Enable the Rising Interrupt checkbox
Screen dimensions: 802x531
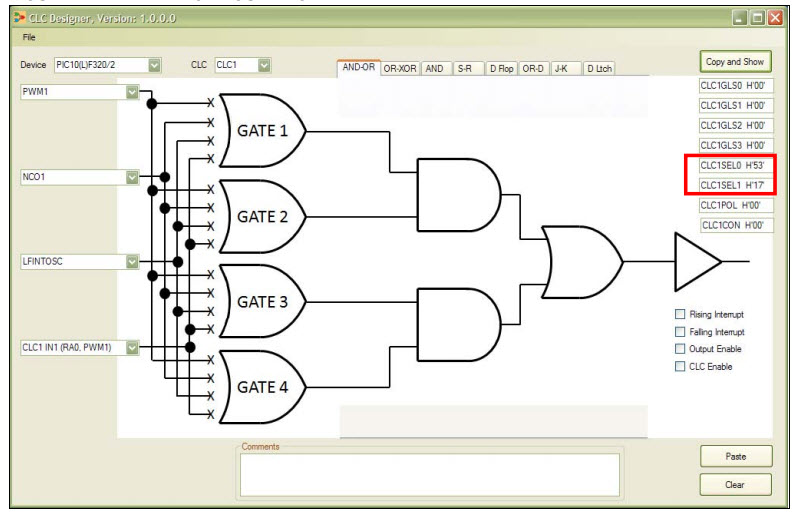(x=680, y=314)
